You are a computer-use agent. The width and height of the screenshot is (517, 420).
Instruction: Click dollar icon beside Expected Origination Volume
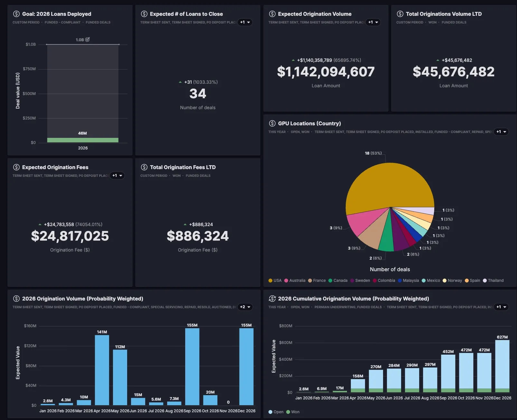pos(272,14)
